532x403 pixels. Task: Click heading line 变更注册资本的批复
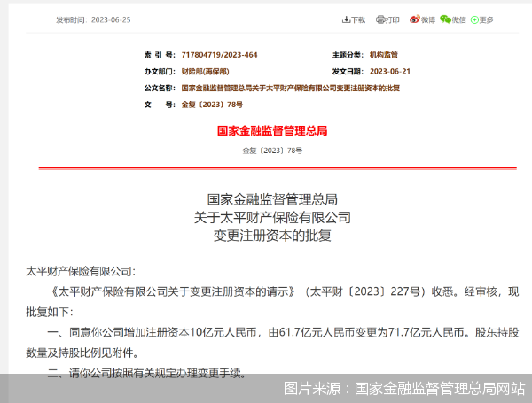point(272,236)
